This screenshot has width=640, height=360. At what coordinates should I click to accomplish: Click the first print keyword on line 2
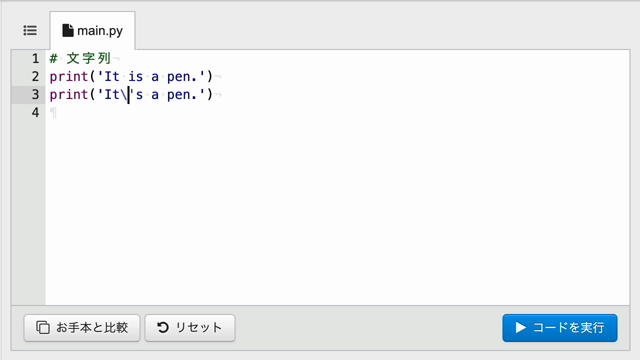tap(69, 77)
